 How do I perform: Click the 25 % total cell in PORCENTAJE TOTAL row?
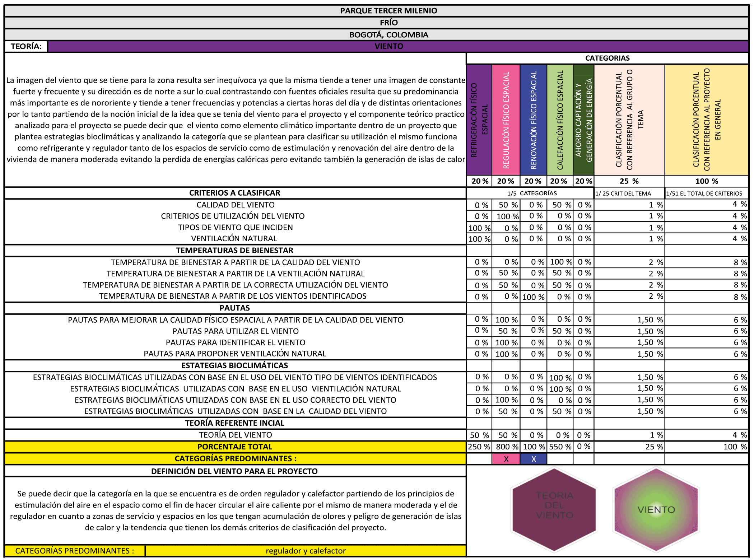coord(629,447)
